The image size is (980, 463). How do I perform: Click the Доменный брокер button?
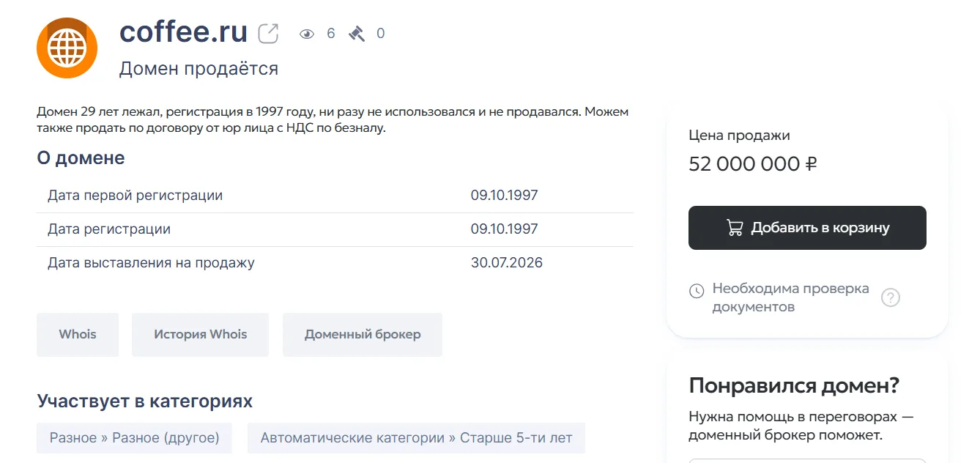(363, 335)
